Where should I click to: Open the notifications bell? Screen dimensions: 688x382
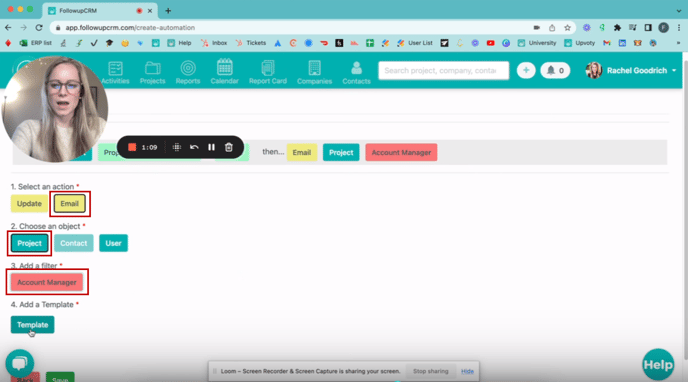click(x=555, y=70)
